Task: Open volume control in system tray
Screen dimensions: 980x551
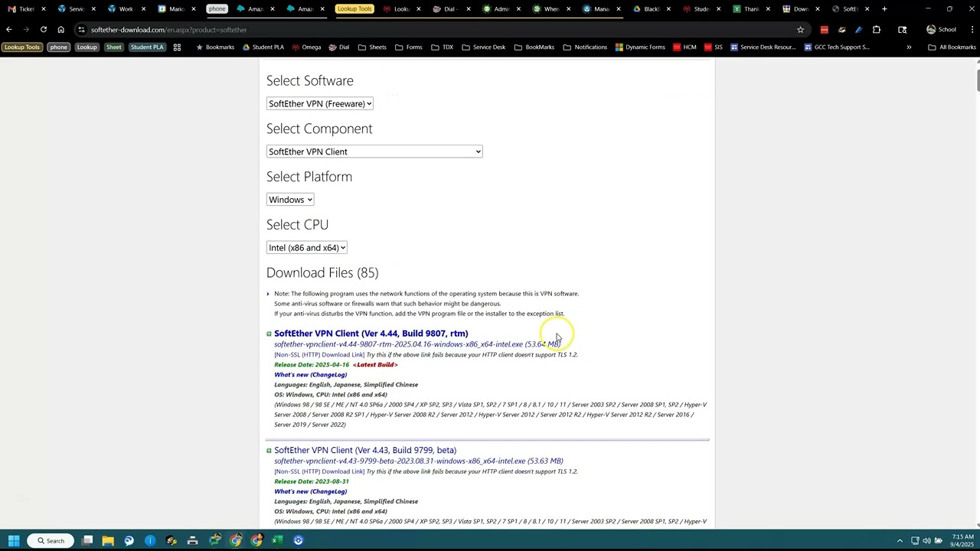Action: [926, 540]
